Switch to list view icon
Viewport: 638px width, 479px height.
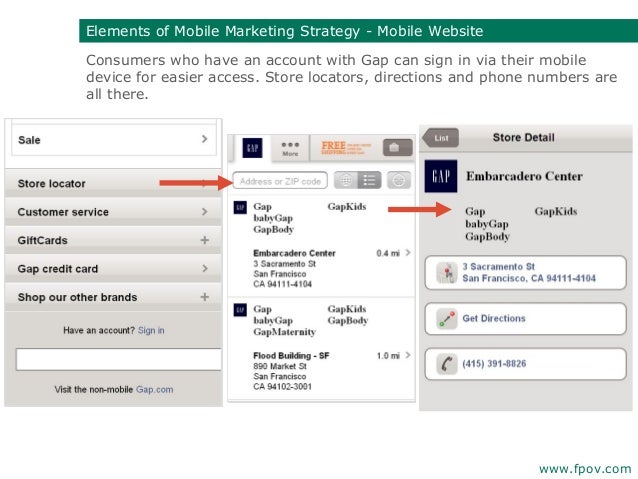(x=369, y=180)
